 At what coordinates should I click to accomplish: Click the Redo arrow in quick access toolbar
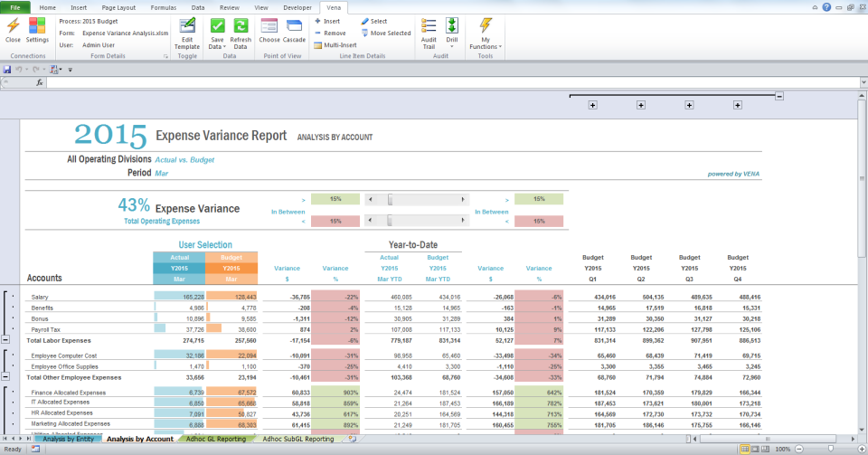(35, 69)
